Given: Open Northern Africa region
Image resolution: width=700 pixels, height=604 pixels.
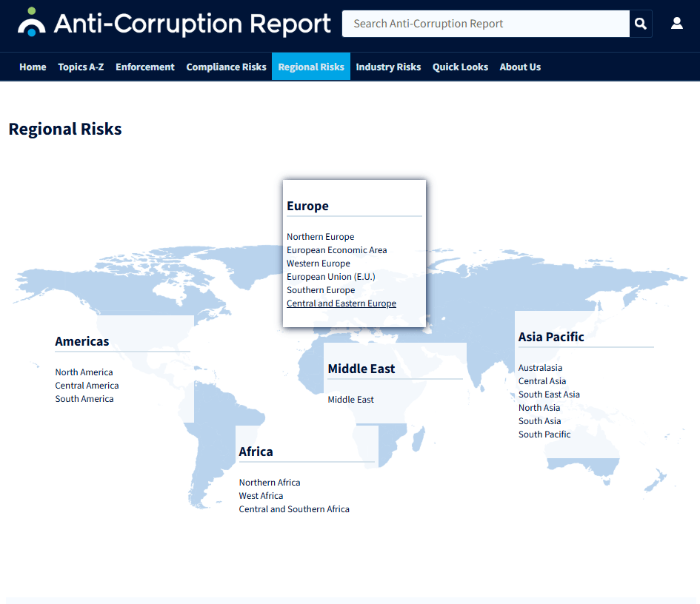Looking at the screenshot, I should point(270,483).
